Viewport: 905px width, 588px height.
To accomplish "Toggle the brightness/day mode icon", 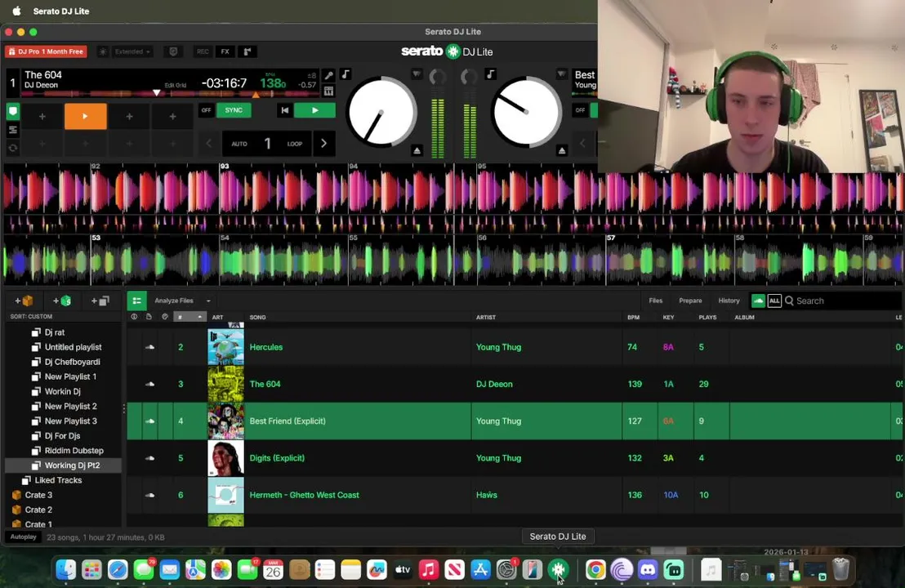I will click(103, 51).
